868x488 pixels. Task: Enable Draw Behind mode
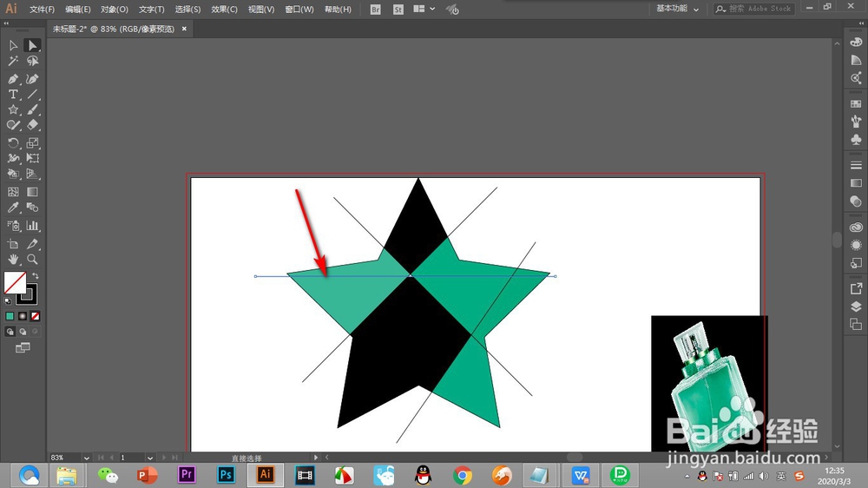click(x=23, y=332)
